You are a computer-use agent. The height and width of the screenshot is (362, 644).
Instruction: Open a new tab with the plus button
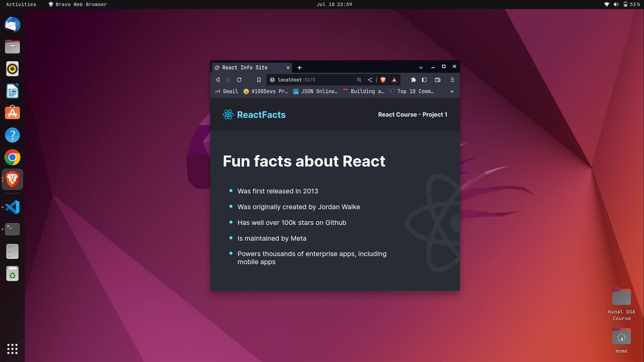pyautogui.click(x=299, y=68)
